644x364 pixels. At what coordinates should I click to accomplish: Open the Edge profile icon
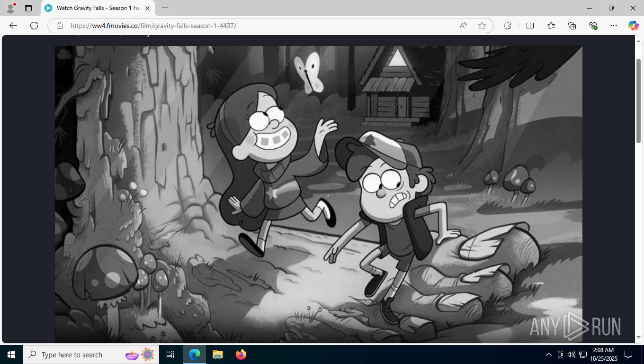click(10, 8)
